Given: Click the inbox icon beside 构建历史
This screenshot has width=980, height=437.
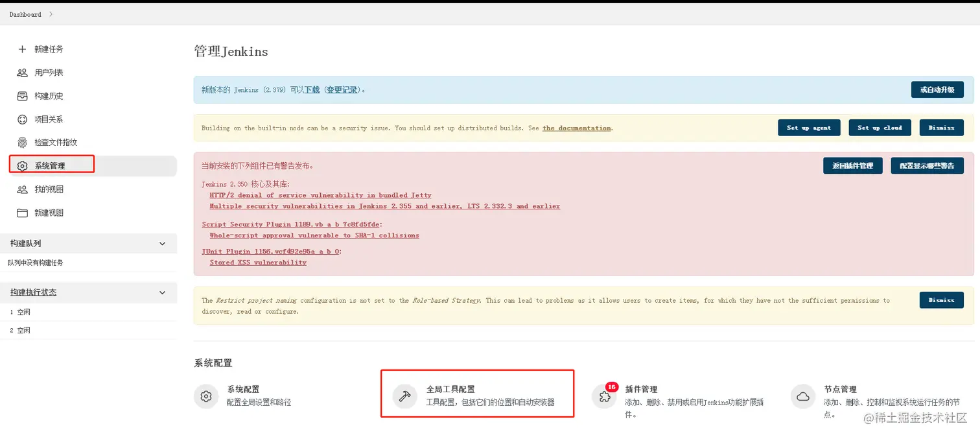Looking at the screenshot, I should [22, 96].
